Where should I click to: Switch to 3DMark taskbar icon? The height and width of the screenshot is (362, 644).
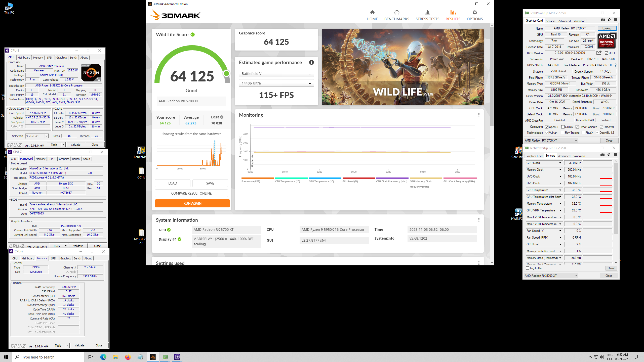(152, 357)
